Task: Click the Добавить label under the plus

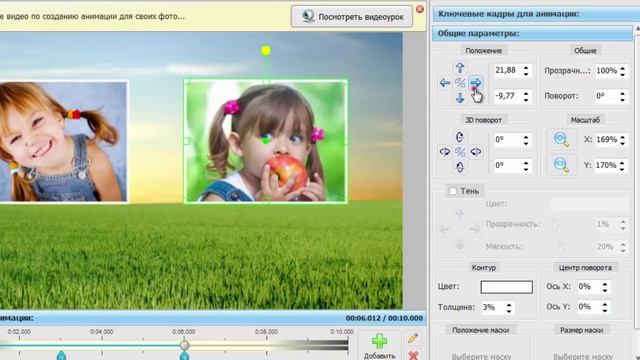Action: point(380,356)
